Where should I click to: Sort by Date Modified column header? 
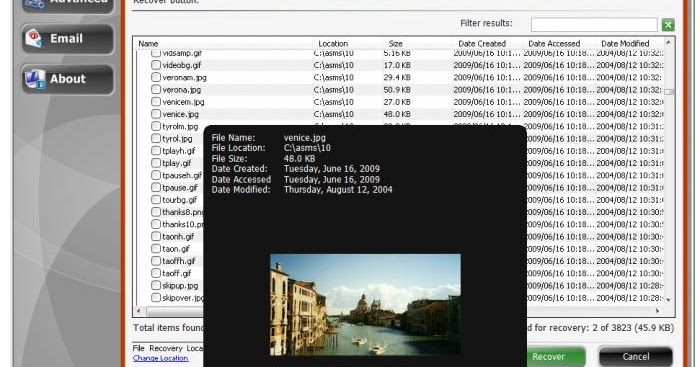coord(625,44)
